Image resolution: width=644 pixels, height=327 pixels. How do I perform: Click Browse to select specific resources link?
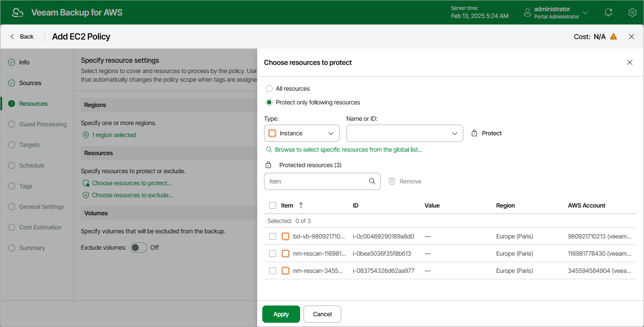[348, 150]
